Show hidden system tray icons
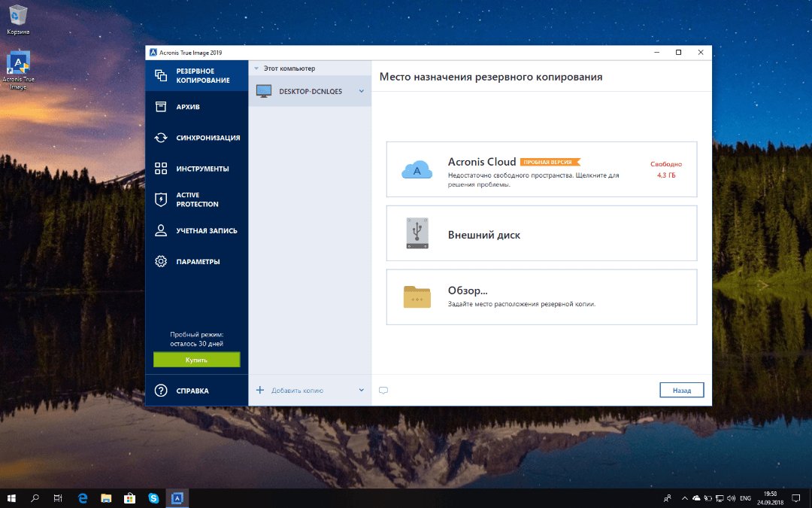Image resolution: width=812 pixels, height=508 pixels. (x=685, y=498)
